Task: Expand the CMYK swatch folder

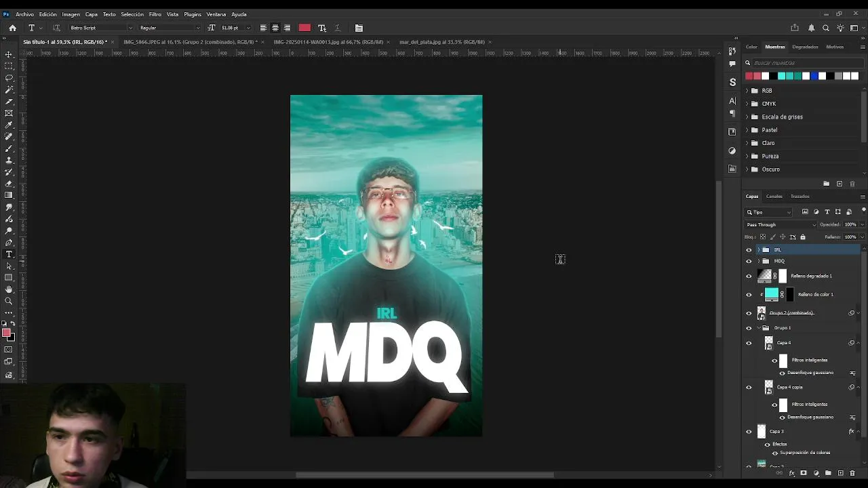Action: (x=747, y=104)
